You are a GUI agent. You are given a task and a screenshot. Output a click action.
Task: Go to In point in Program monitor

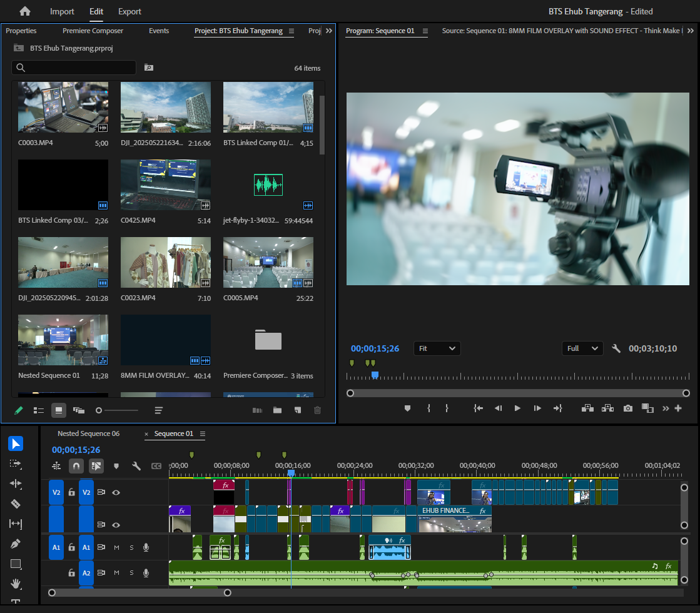pyautogui.click(x=478, y=408)
